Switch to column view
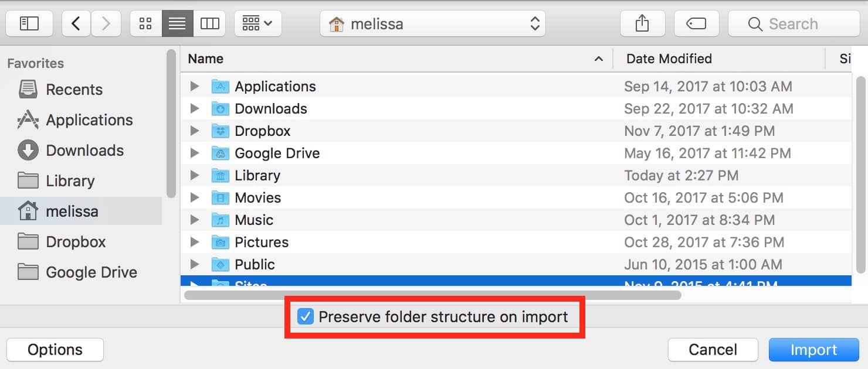868x369 pixels. pyautogui.click(x=209, y=23)
